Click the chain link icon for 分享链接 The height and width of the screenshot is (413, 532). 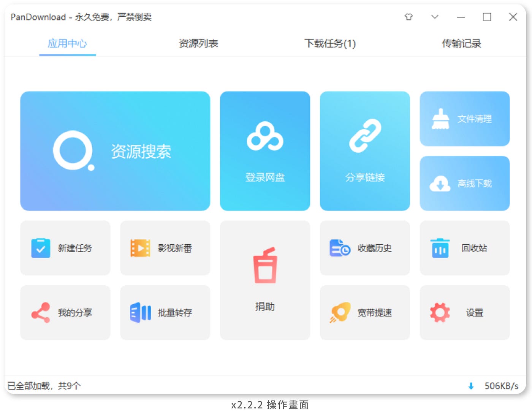click(365, 136)
